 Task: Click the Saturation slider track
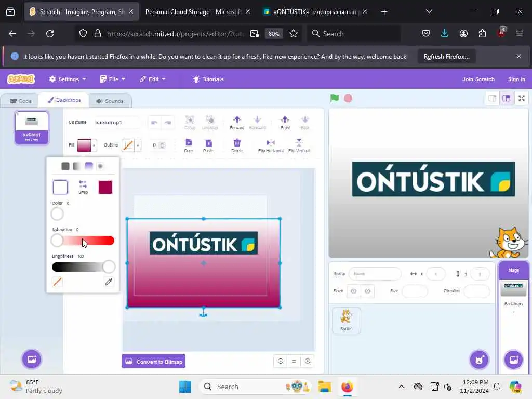point(83,241)
